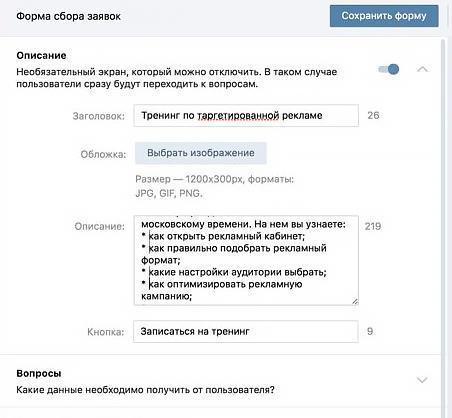Click the Описание section heading
Screen dimensions: 452x418
(x=41, y=55)
